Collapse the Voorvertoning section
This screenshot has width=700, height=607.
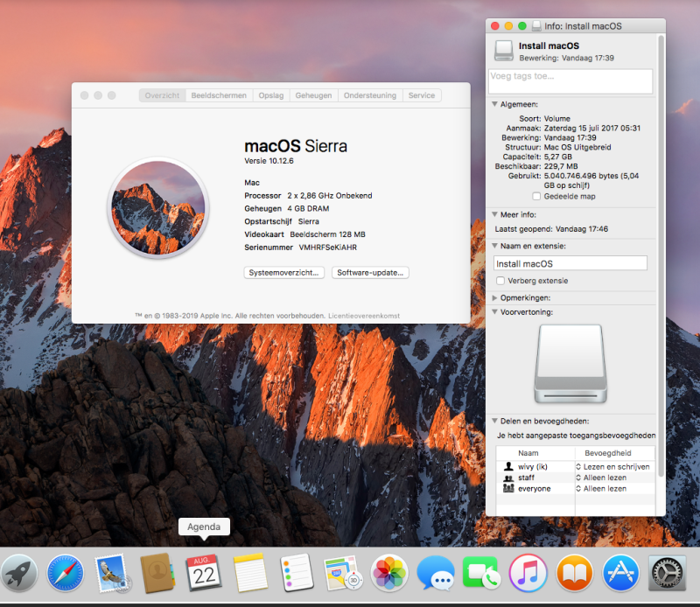494,311
